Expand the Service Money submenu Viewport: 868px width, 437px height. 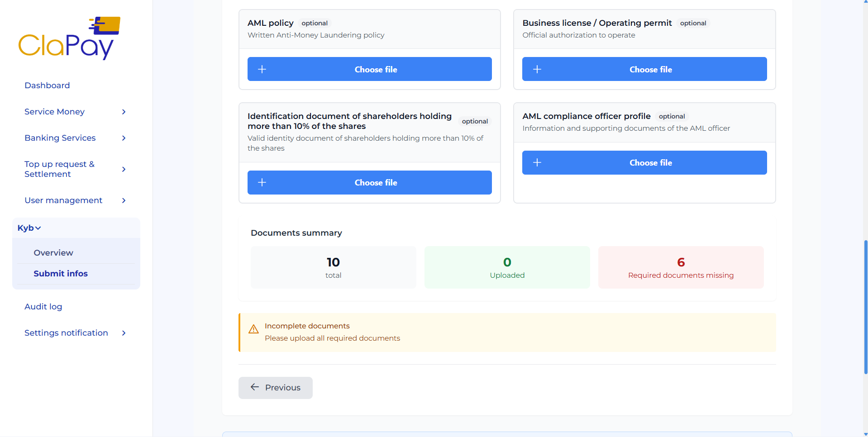click(x=124, y=112)
